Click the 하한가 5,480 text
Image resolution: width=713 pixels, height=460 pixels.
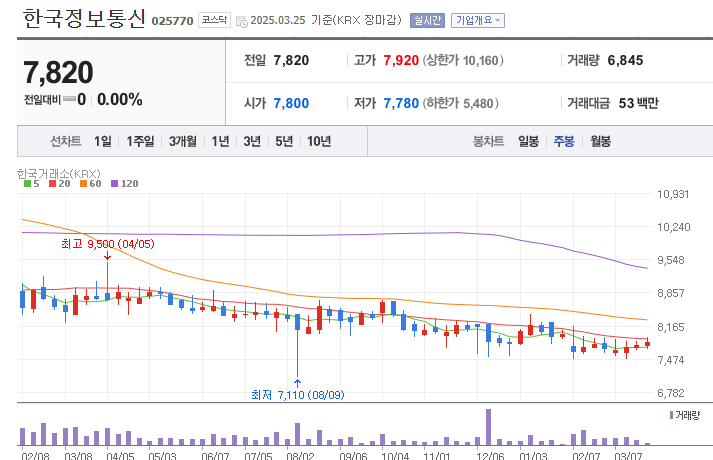coord(461,103)
